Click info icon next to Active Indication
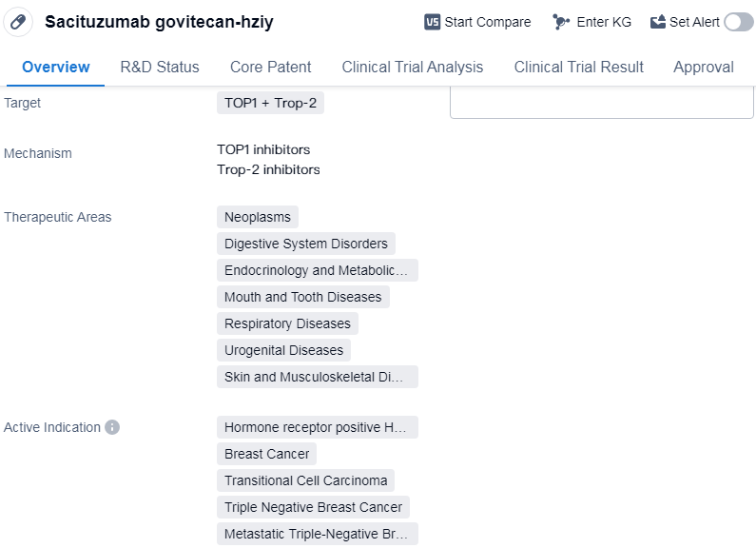This screenshot has height=548, width=756. tap(112, 427)
